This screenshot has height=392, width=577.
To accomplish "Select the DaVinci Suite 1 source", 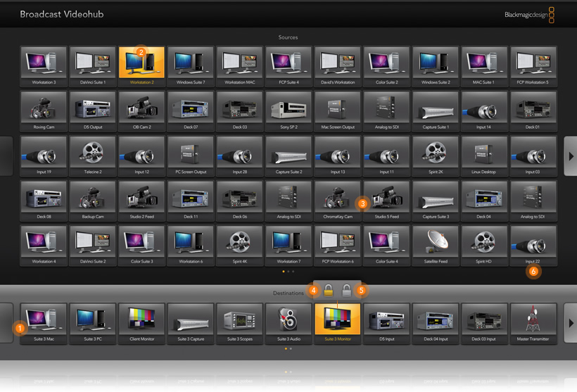I will coord(93,66).
